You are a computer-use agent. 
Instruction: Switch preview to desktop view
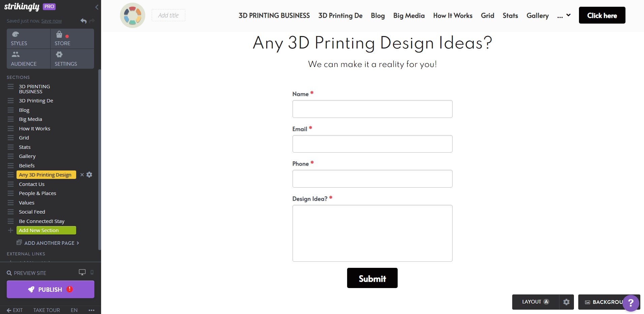tap(82, 272)
